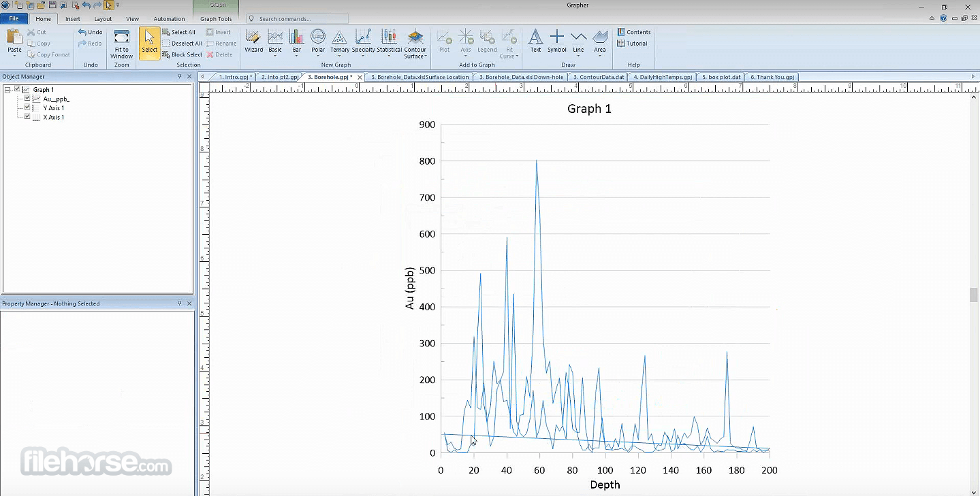Click the Save icon in quick access toolbar
Image resolution: width=980 pixels, height=496 pixels.
click(52, 5)
